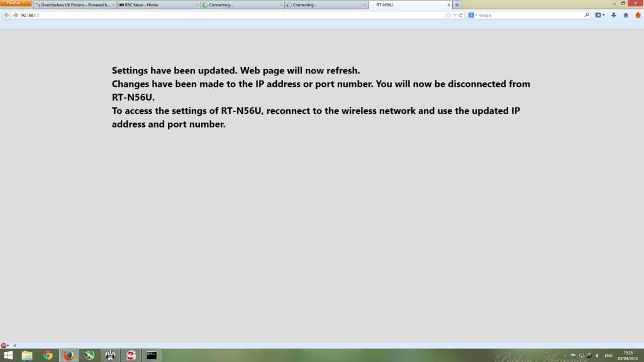Click the network tray icon
The height and width of the screenshot is (362, 644).
[580, 356]
